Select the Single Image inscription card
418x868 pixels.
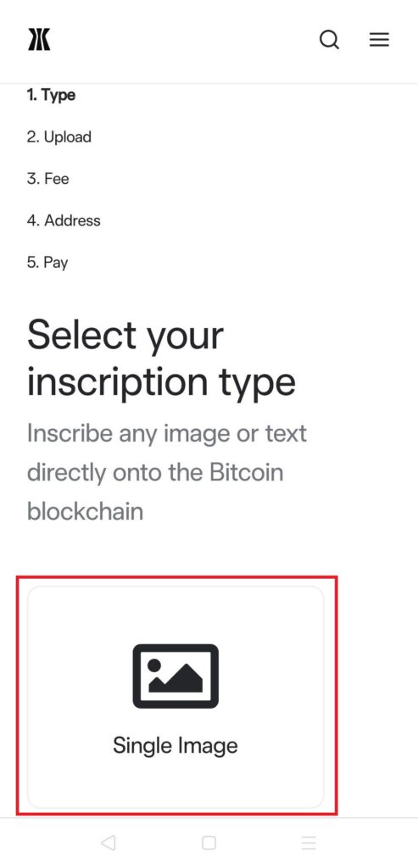[x=176, y=697]
